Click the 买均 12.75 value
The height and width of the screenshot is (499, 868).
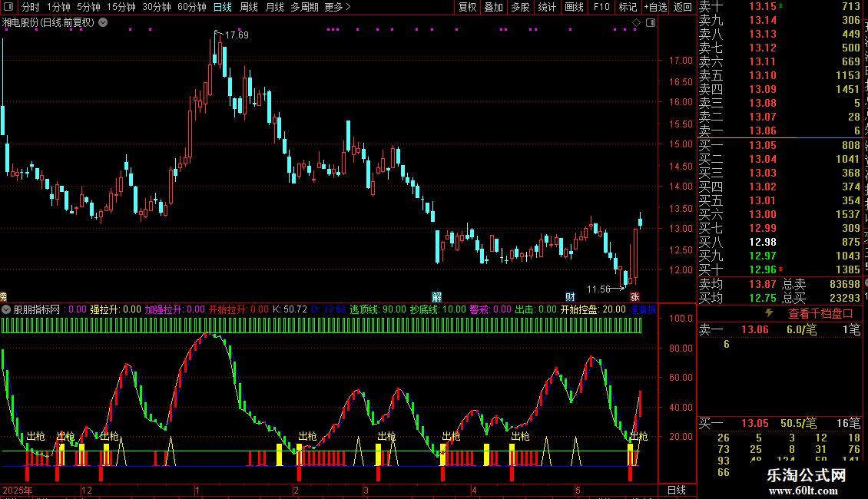coord(762,298)
